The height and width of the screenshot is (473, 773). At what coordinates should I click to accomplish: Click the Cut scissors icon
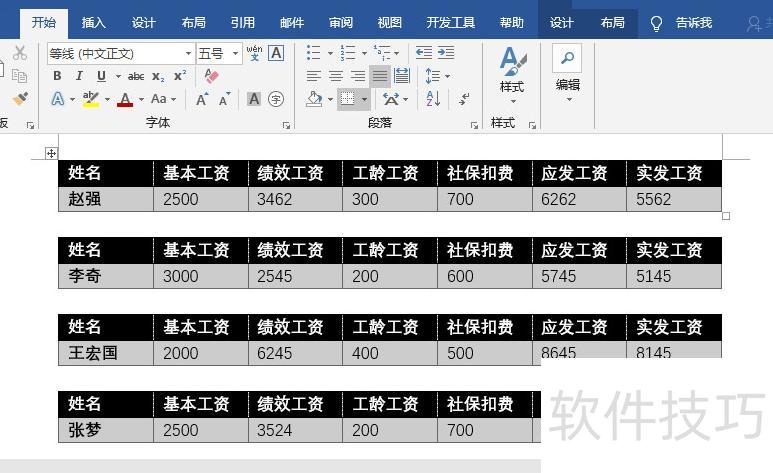[x=20, y=53]
